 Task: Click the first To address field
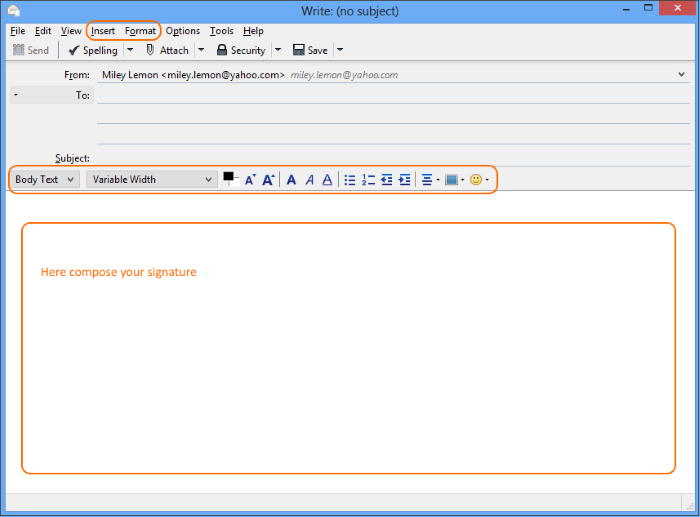(393, 95)
